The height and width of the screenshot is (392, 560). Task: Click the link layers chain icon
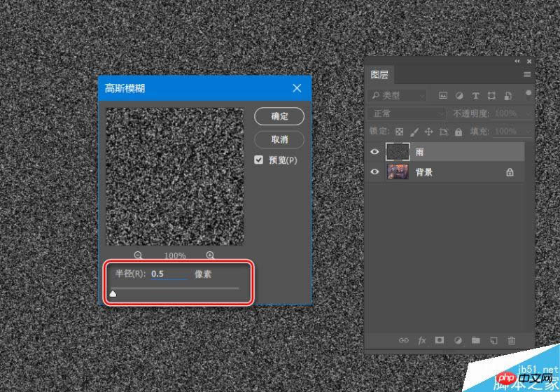(x=404, y=340)
